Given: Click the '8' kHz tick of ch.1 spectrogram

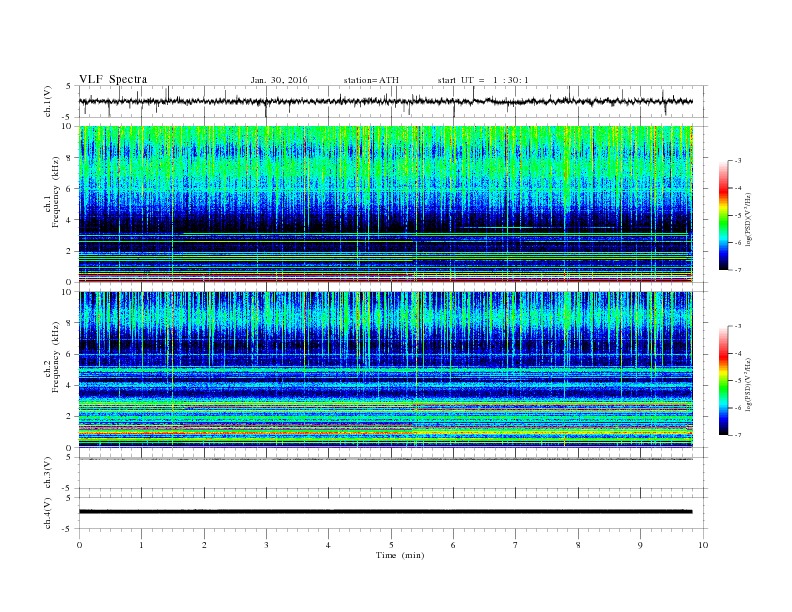Looking at the screenshot, I should pyautogui.click(x=69, y=158).
